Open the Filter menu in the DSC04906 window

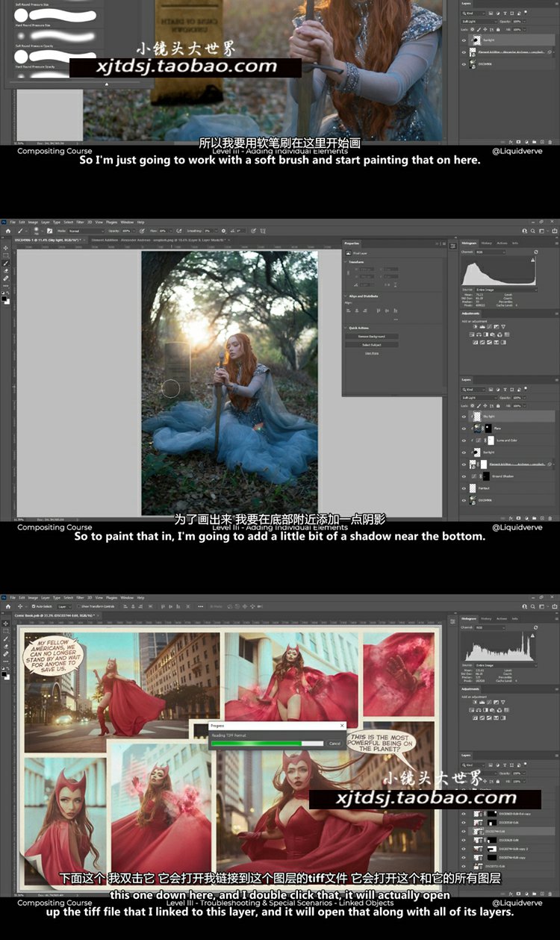(x=80, y=222)
